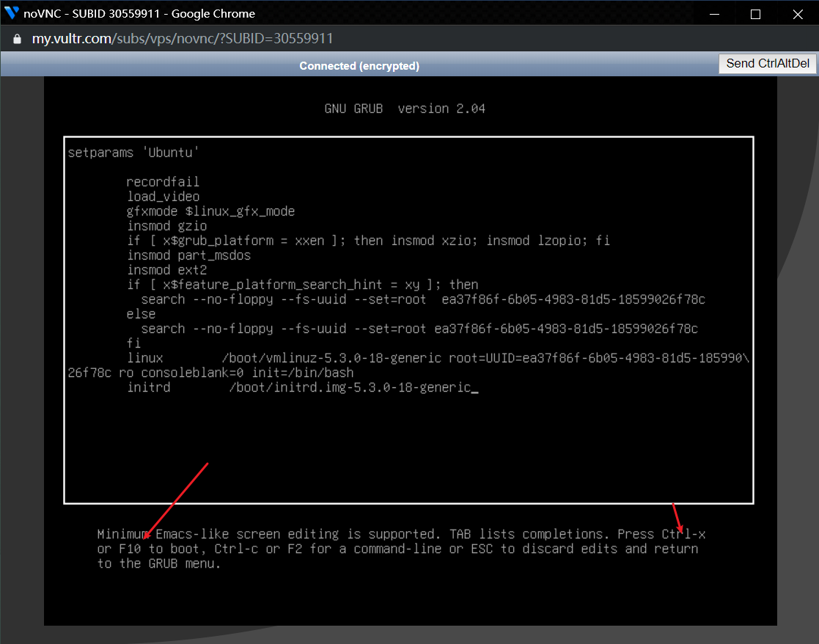The height and width of the screenshot is (644, 819).
Task: Click the insmod ext2 line
Action: pos(166,270)
